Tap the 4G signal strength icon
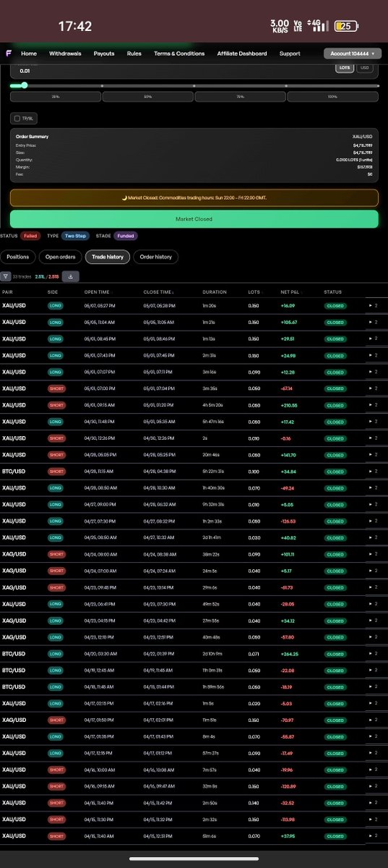This screenshot has width=388, height=868. click(x=317, y=26)
